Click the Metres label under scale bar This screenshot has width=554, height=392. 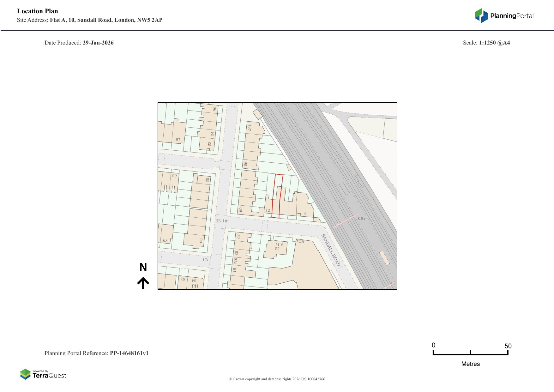click(x=470, y=364)
